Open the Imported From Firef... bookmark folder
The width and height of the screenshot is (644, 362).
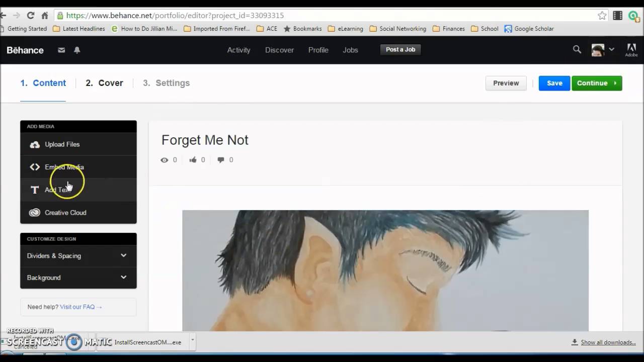(x=217, y=29)
